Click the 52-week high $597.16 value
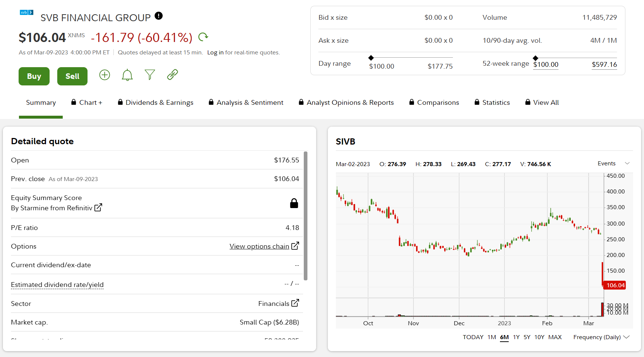The height and width of the screenshot is (357, 644). 604,65
